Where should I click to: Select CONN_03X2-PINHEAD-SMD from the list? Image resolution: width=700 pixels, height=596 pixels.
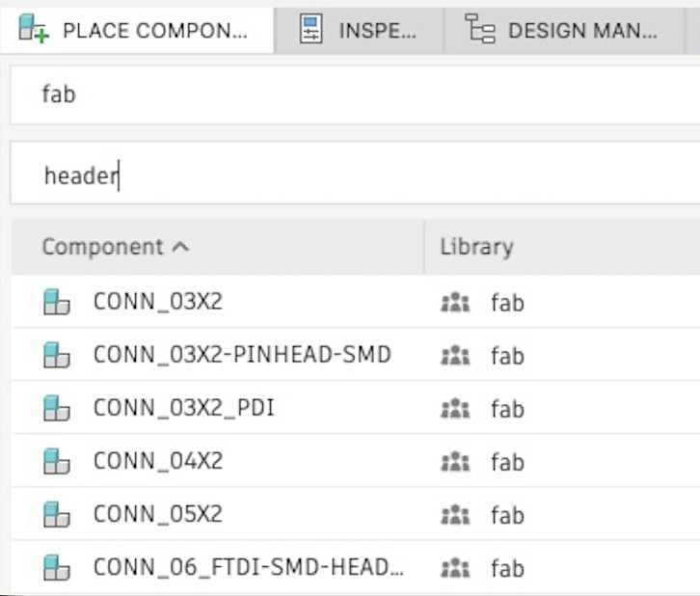point(241,356)
